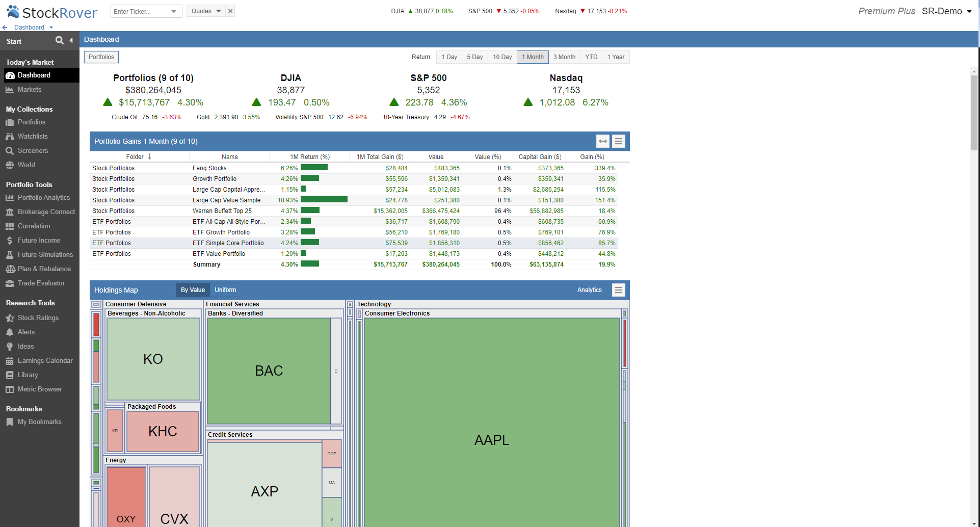Click the BAC tile in Holdings Map
Screen dimensions: 980x527
[269, 371]
